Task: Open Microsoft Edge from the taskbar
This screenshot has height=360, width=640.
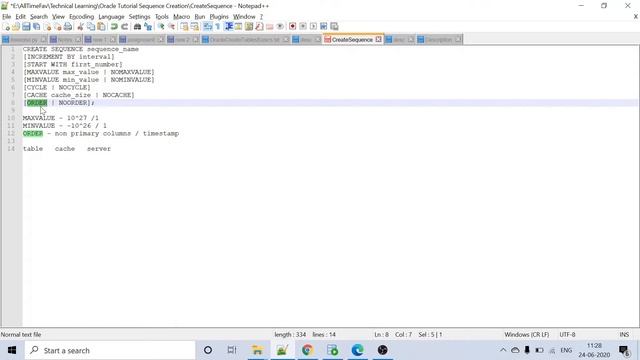Action: 358,350
